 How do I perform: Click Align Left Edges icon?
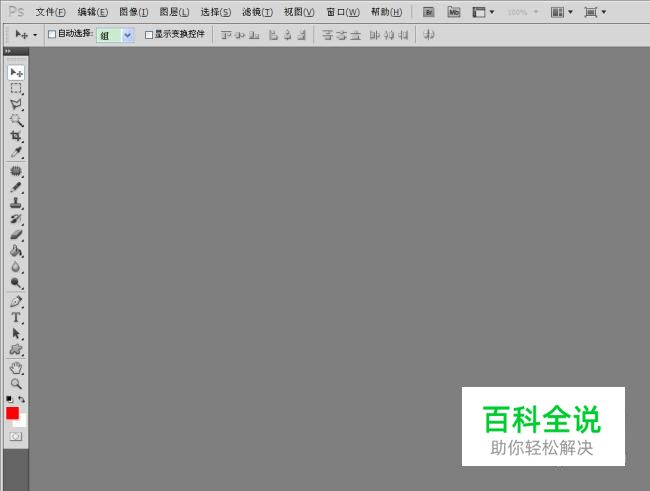click(273, 35)
